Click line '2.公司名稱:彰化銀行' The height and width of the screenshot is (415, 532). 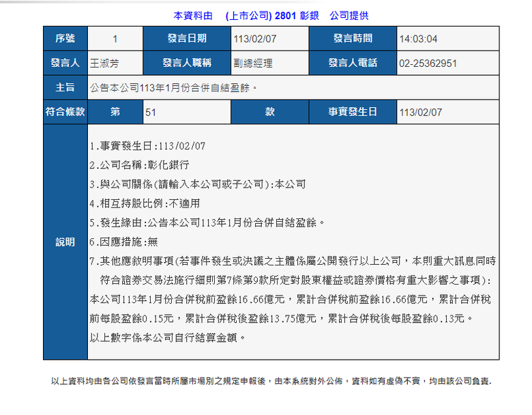[139, 165]
